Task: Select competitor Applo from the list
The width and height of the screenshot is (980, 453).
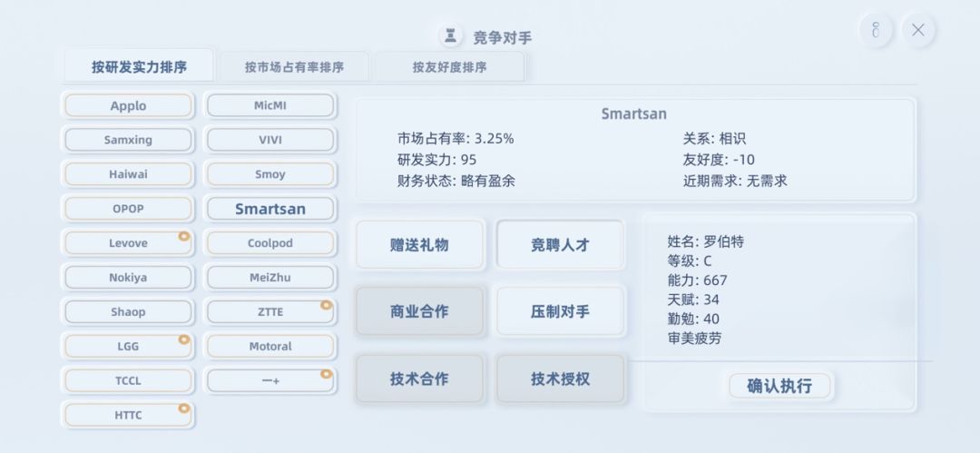Action: [x=128, y=105]
